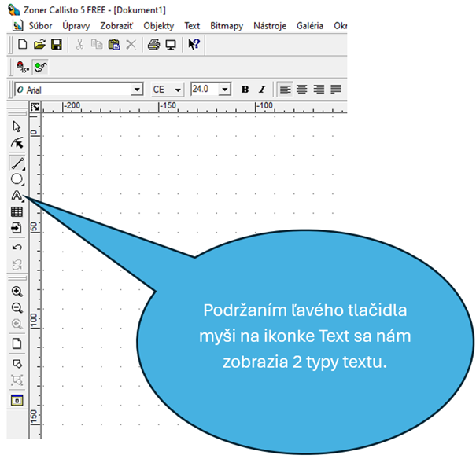Cut selection with scissors icon
Image resolution: width=476 pixels, height=459 pixels.
pos(79,45)
